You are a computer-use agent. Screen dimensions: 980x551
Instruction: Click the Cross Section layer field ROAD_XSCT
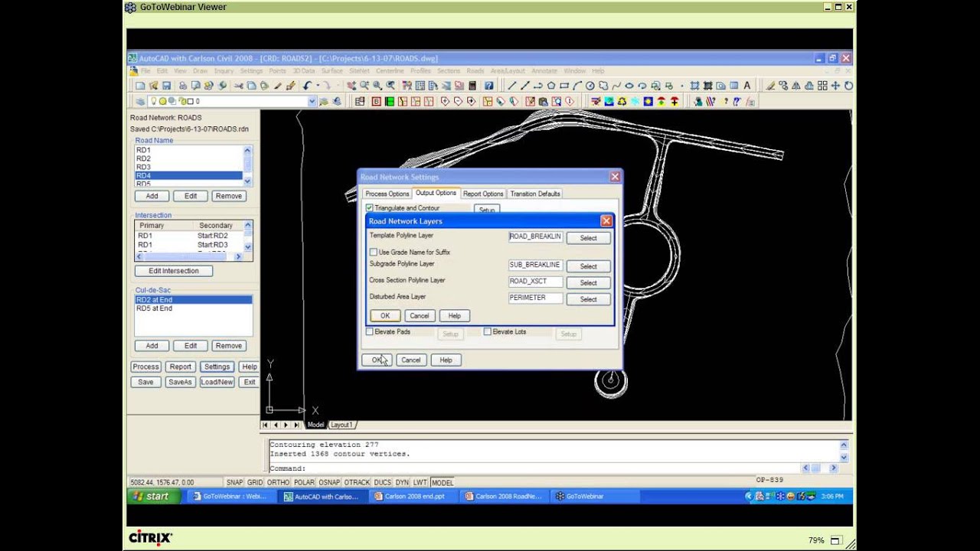(x=535, y=282)
